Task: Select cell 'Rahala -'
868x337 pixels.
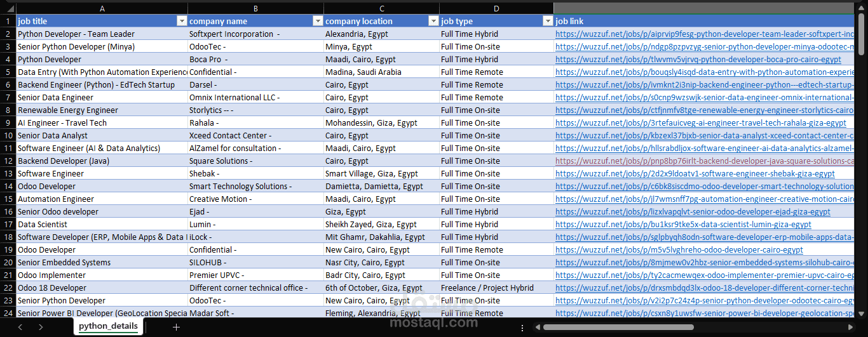Action: (255, 122)
